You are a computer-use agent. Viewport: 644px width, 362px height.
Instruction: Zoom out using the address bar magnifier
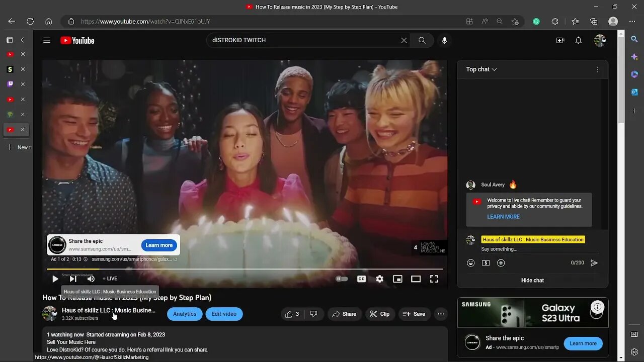point(500,22)
